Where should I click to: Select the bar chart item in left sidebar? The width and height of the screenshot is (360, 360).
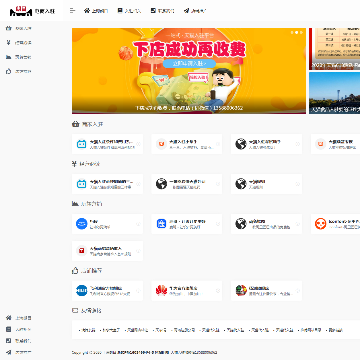tap(19, 57)
